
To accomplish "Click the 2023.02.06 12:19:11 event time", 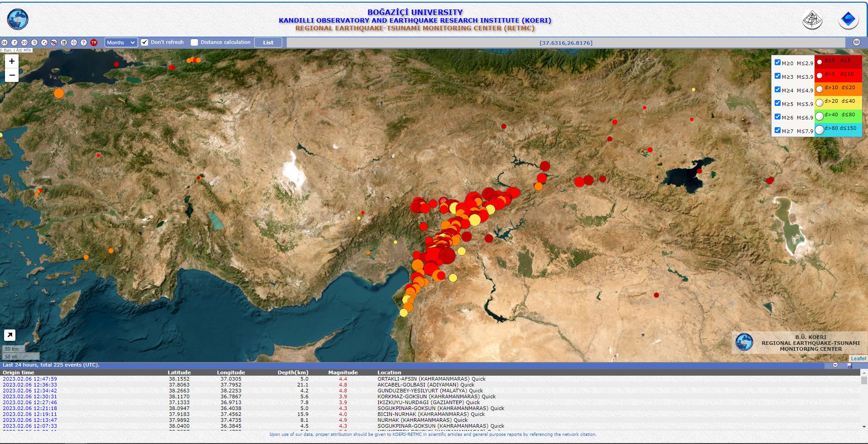I will click(30, 414).
